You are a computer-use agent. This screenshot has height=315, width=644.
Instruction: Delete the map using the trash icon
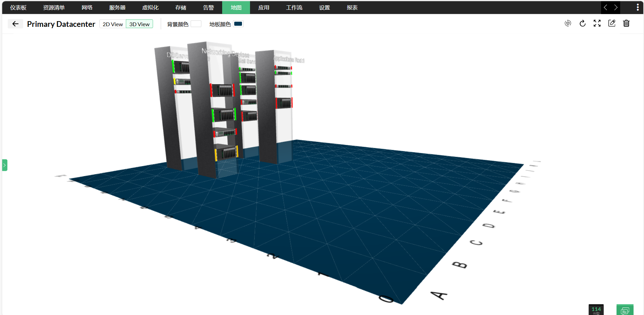tap(626, 23)
